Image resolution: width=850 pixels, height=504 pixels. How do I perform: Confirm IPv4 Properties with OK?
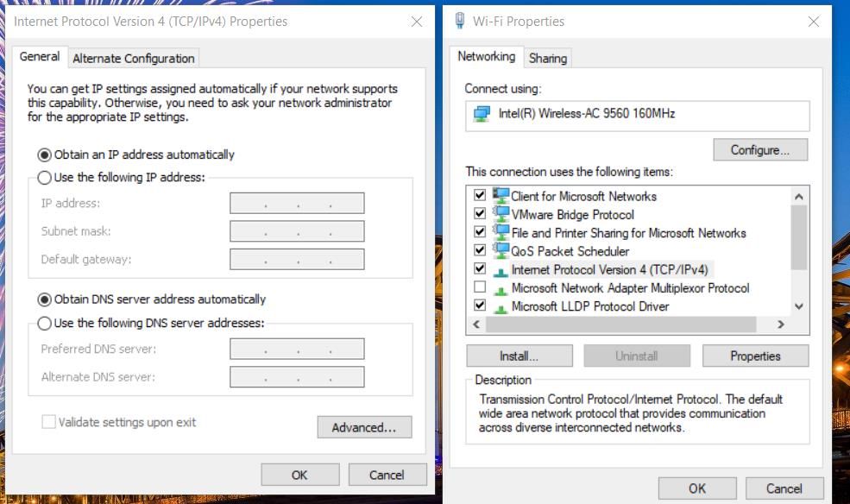pyautogui.click(x=299, y=475)
